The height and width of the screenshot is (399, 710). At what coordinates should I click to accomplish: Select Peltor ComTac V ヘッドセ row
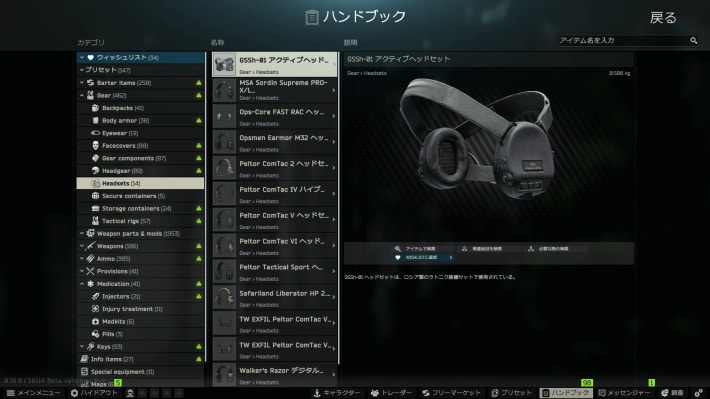click(274, 219)
